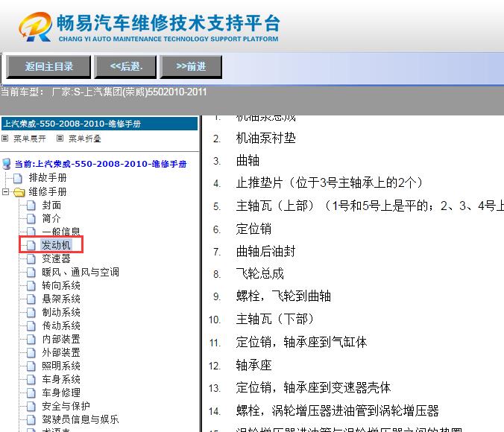This screenshot has height=432, width=504.
Task: Open the 一般信息 tree item
Action: coord(61,231)
